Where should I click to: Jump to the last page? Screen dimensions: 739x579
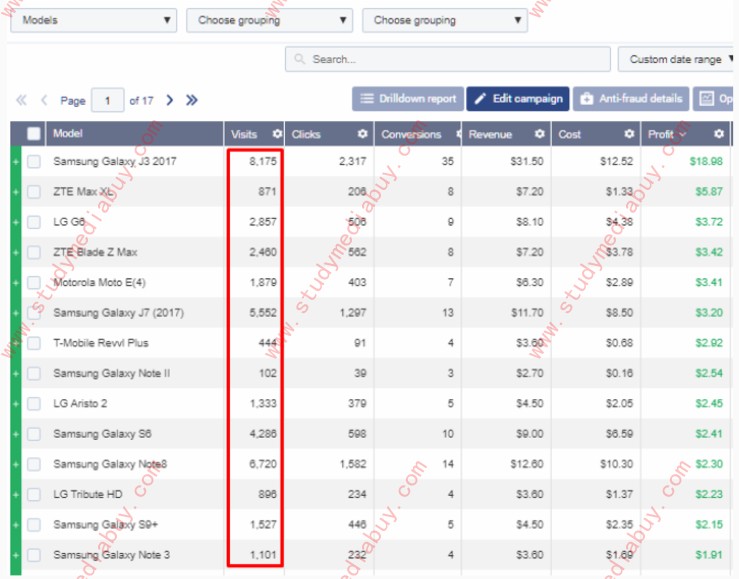(191, 100)
